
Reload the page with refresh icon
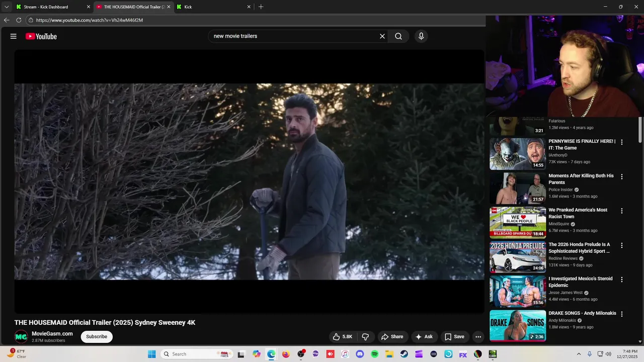tap(19, 20)
